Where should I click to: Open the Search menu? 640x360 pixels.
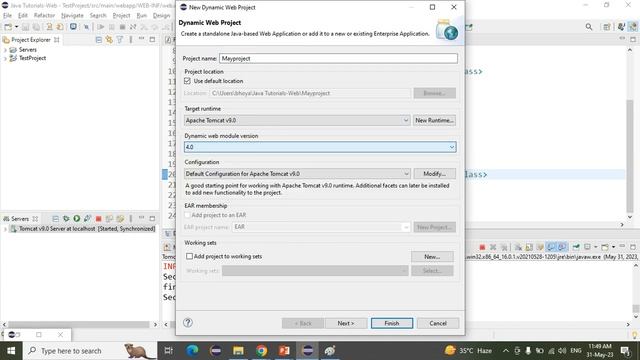(98, 16)
